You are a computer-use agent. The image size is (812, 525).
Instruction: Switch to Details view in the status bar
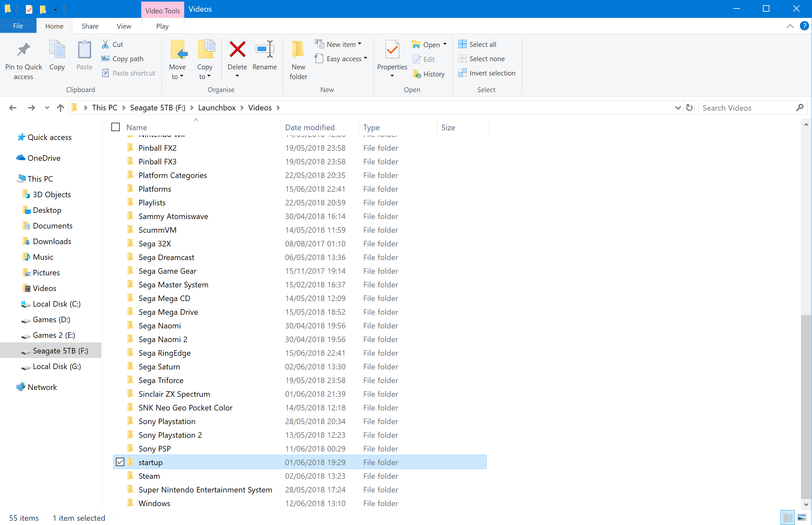click(x=788, y=518)
